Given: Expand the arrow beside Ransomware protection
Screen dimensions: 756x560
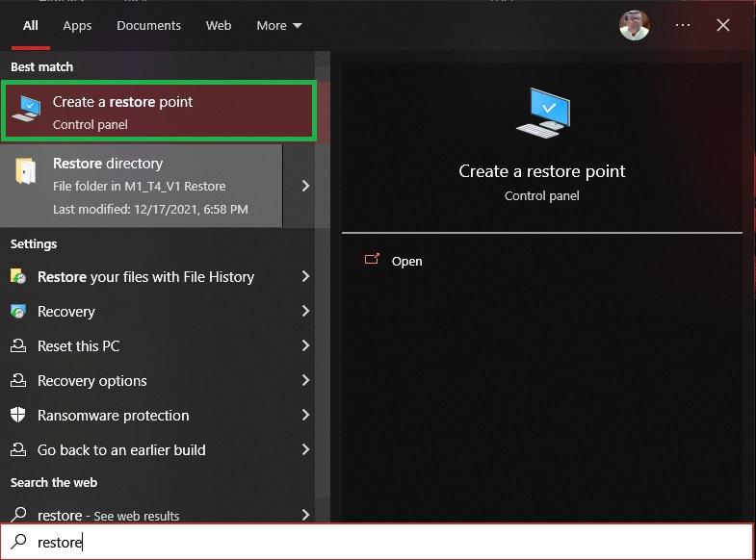Looking at the screenshot, I should click(x=305, y=415).
